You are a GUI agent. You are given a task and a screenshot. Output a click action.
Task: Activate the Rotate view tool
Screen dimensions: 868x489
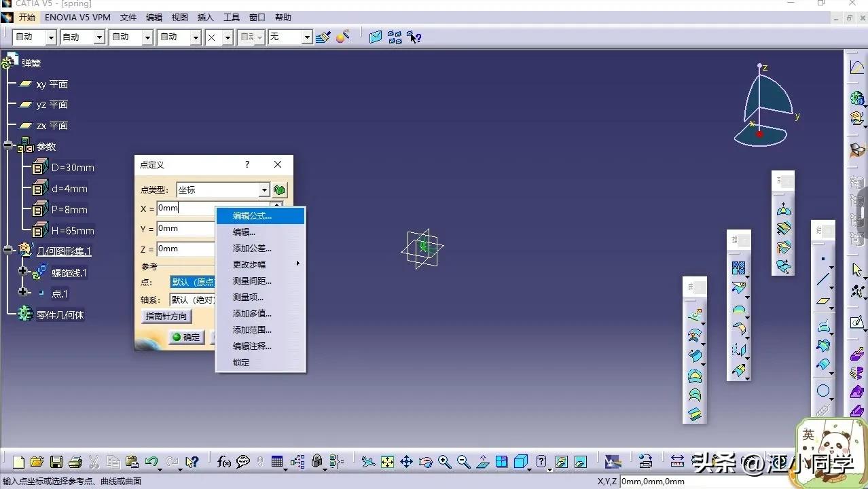[x=425, y=462]
